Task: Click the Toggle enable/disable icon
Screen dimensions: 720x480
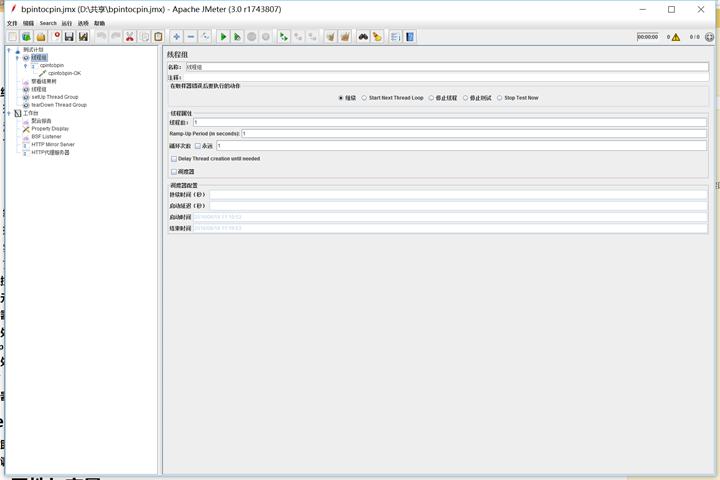Action: (205, 37)
